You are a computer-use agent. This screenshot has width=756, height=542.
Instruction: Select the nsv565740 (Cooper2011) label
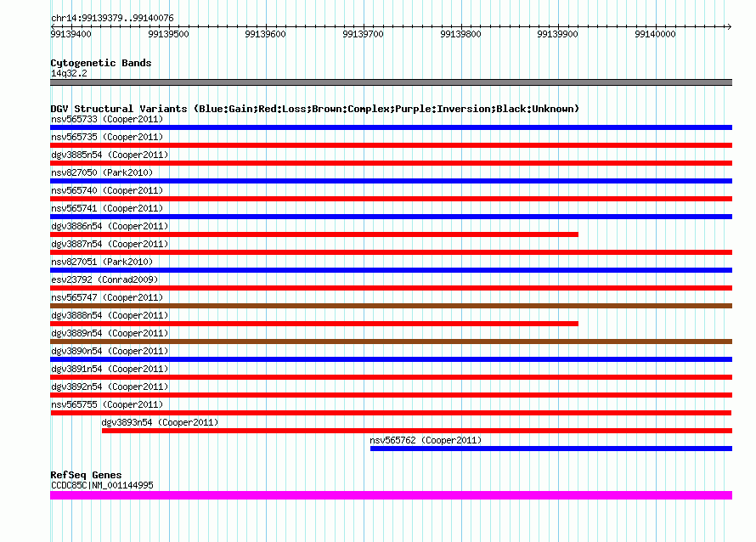107,190
